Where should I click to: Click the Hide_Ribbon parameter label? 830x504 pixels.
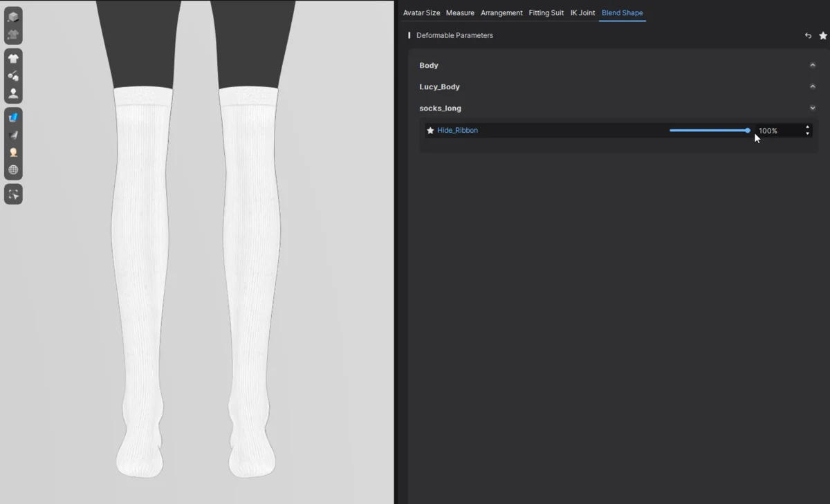(x=457, y=130)
